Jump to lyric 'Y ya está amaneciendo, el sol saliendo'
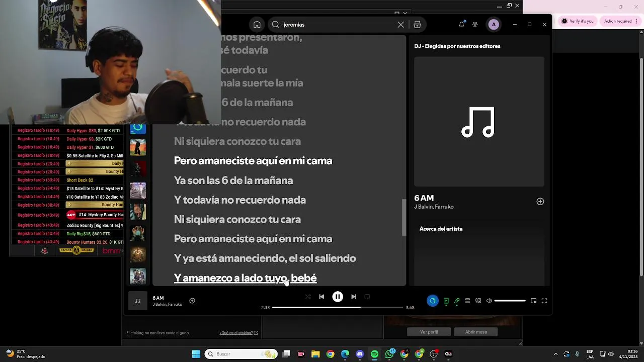The image size is (644, 362). tap(265, 258)
